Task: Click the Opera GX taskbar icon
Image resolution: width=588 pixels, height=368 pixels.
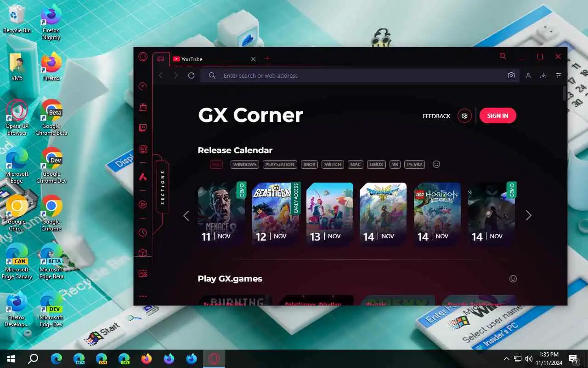Action: pyautogui.click(x=214, y=359)
